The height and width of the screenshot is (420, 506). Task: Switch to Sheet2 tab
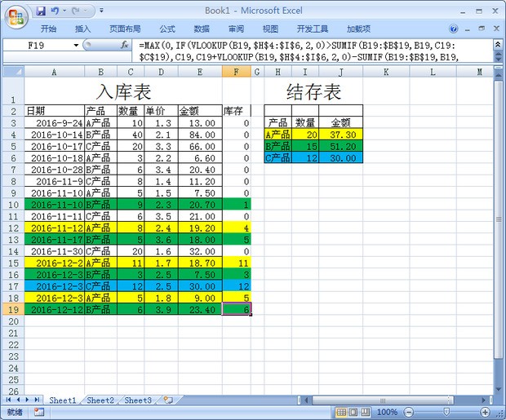tap(100, 400)
